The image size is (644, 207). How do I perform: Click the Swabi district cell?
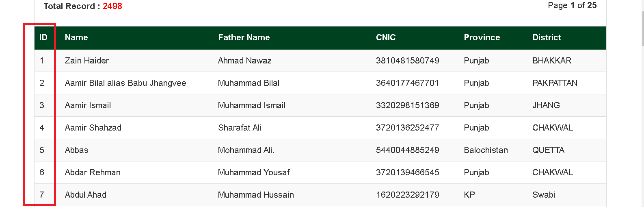(543, 195)
